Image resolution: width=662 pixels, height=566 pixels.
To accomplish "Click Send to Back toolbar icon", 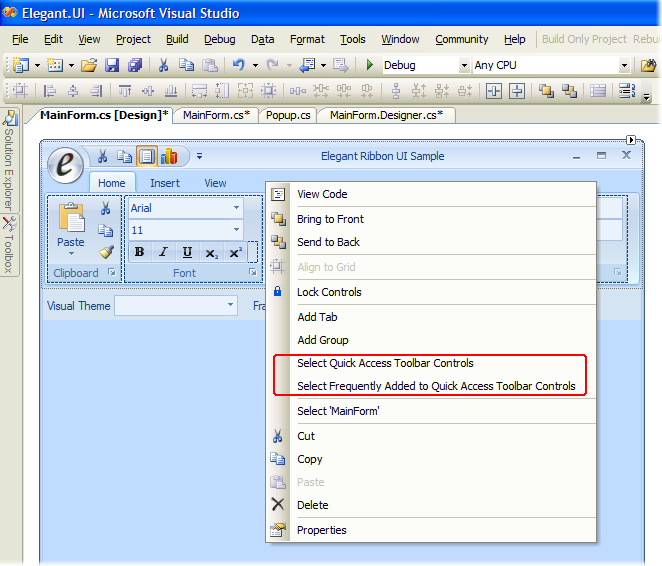I will point(569,90).
